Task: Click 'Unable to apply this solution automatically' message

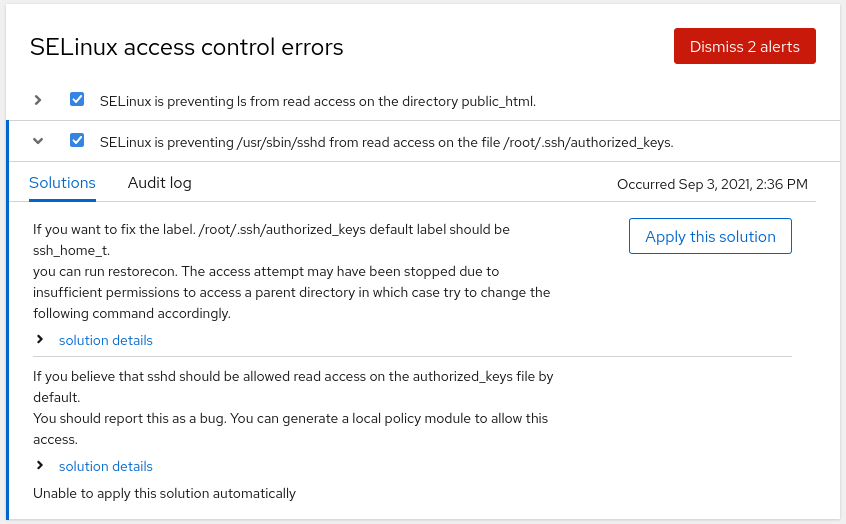Action: (x=164, y=493)
